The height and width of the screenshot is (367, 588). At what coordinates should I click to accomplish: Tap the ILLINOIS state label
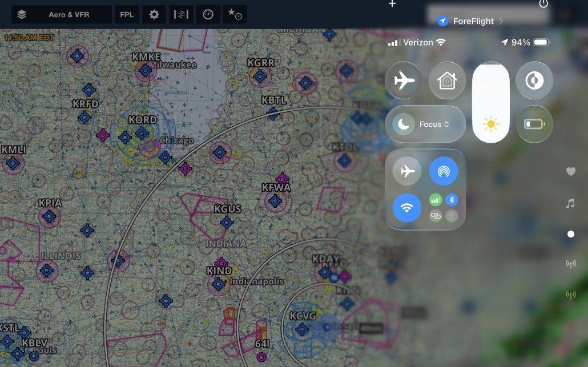[61, 256]
